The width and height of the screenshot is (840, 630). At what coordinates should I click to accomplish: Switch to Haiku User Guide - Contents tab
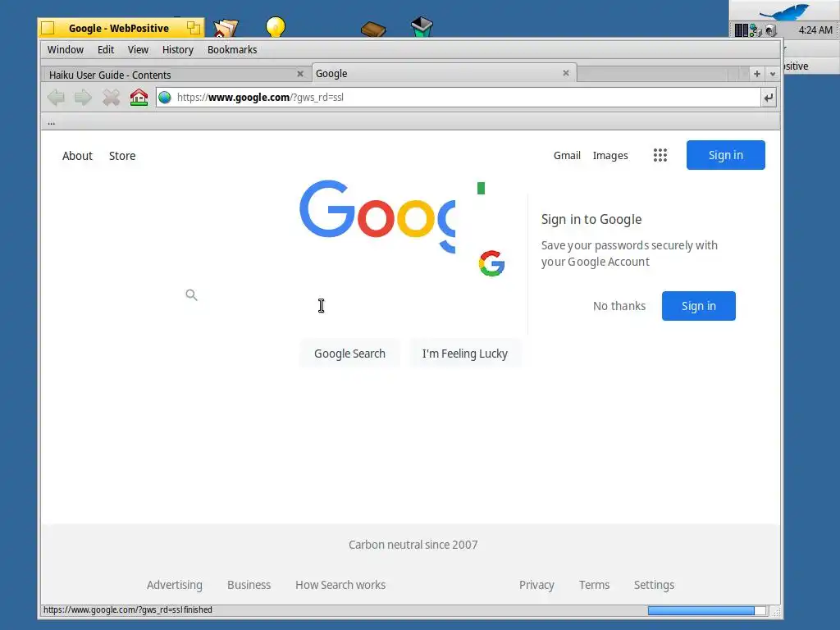(x=176, y=75)
